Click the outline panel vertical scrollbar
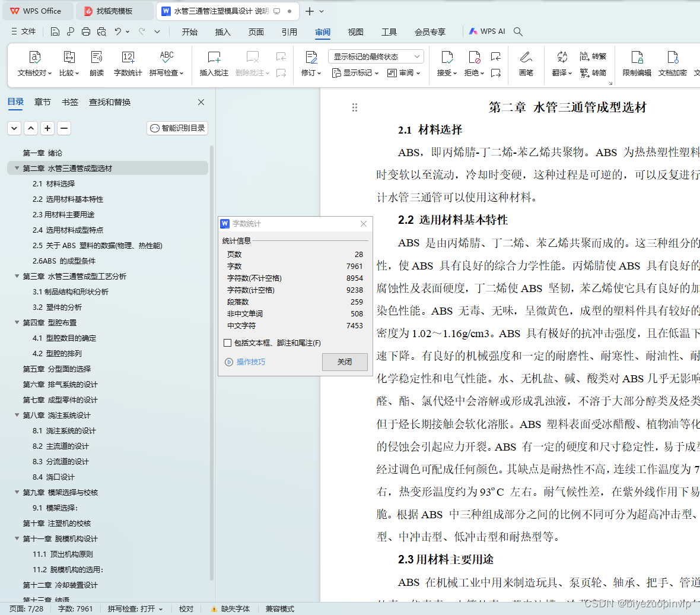700x615 pixels. click(212, 363)
